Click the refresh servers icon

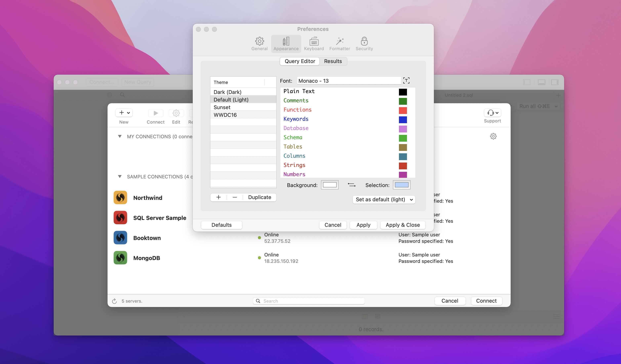point(114,301)
